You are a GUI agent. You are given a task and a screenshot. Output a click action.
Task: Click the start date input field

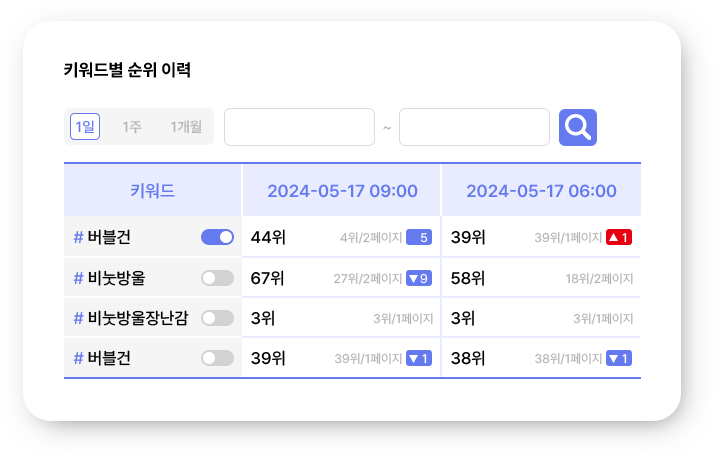pyautogui.click(x=300, y=127)
